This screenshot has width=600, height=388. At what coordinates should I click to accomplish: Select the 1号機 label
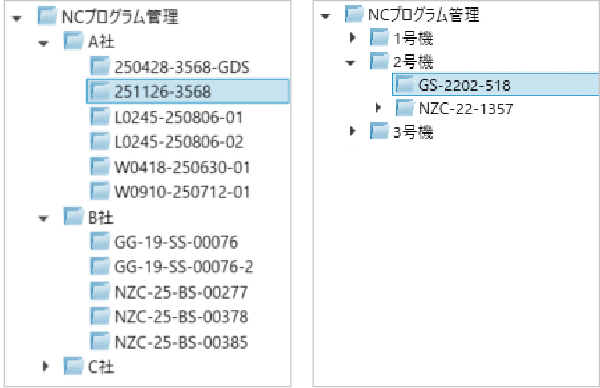413,38
